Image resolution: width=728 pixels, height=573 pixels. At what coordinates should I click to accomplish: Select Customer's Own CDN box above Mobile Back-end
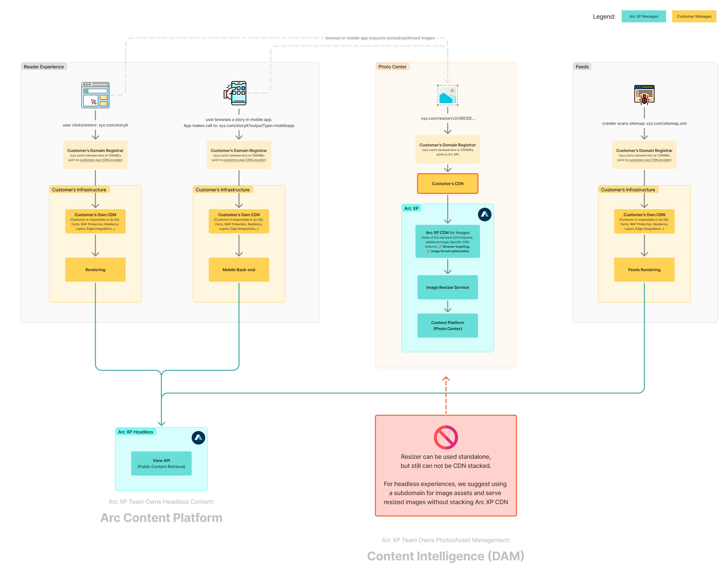[x=239, y=221]
